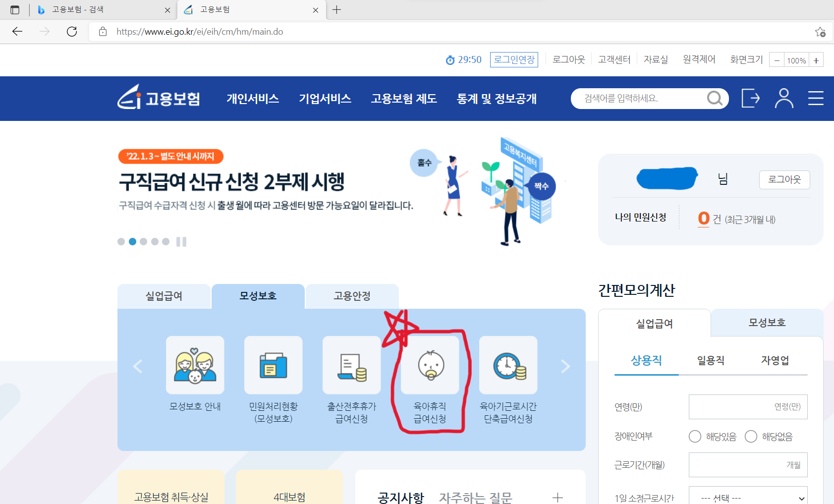Decrease screen size with minus button
The width and height of the screenshot is (834, 504).
pos(777,60)
